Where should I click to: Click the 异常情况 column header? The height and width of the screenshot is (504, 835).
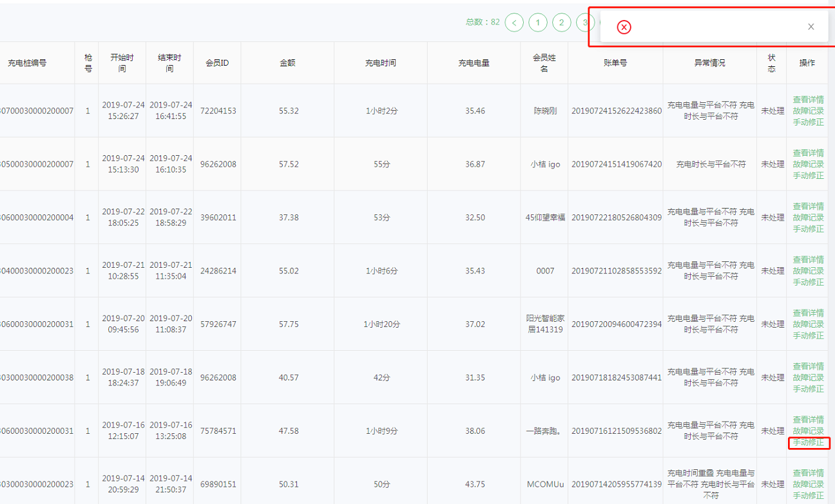pyautogui.click(x=709, y=63)
